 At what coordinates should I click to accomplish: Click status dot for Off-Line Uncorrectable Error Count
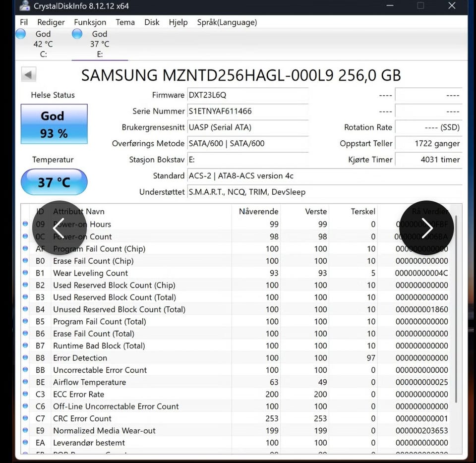tap(25, 406)
